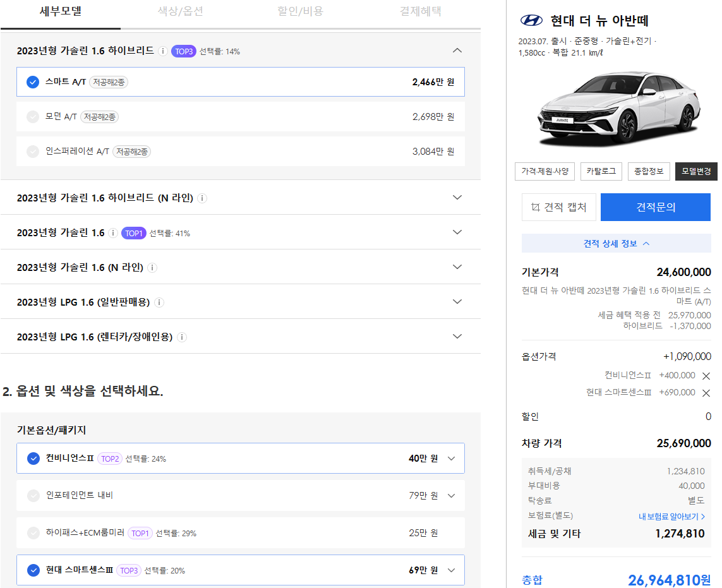Select the 스마트 A/T trim radio

[x=33, y=82]
